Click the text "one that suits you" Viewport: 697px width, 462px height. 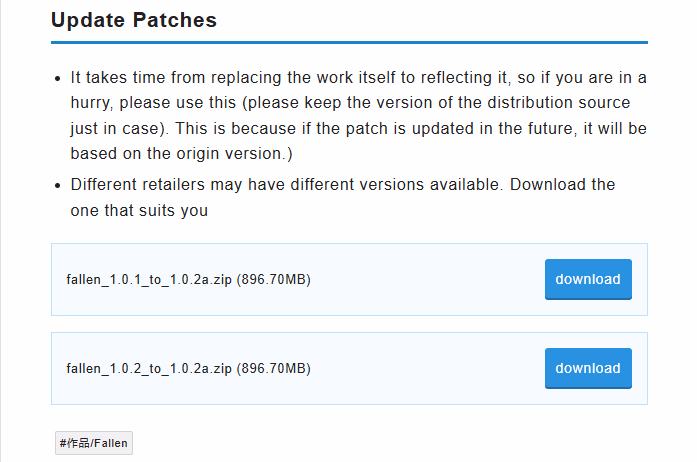139,211
